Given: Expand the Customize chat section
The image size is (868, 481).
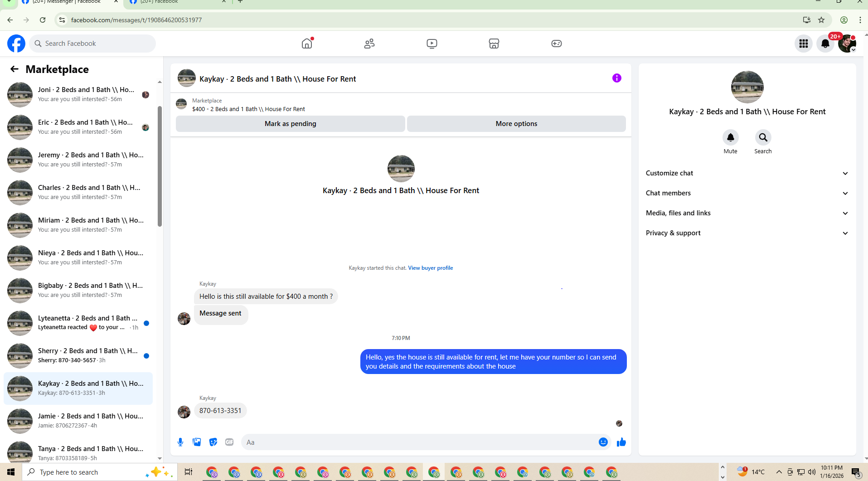Looking at the screenshot, I should [x=747, y=173].
